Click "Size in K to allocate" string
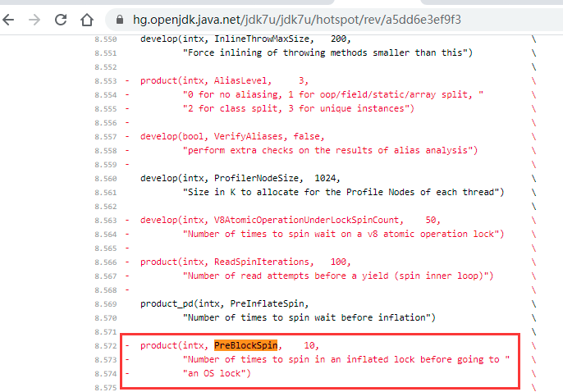The height and width of the screenshot is (392, 563). click(x=344, y=192)
